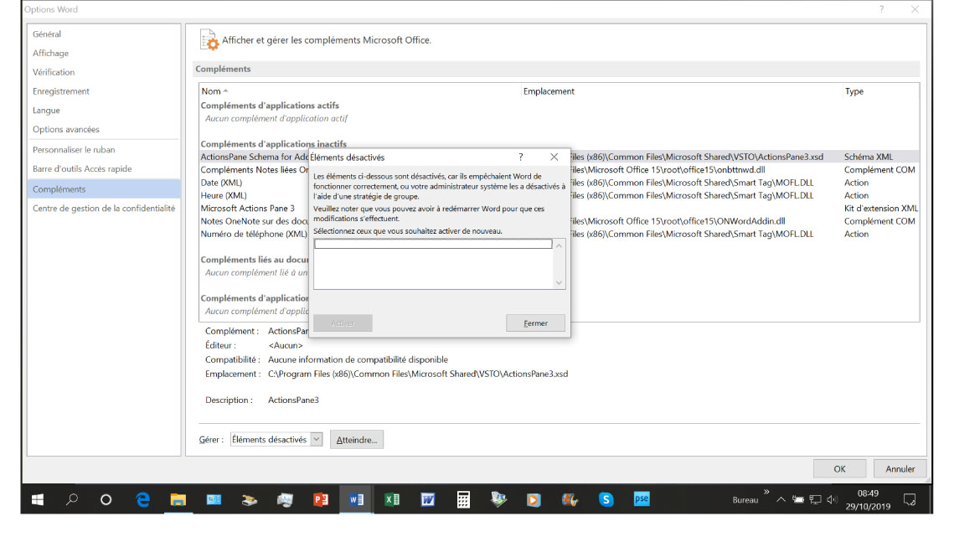Open Excel from the taskbar
This screenshot has height=542, width=980.
point(392,499)
